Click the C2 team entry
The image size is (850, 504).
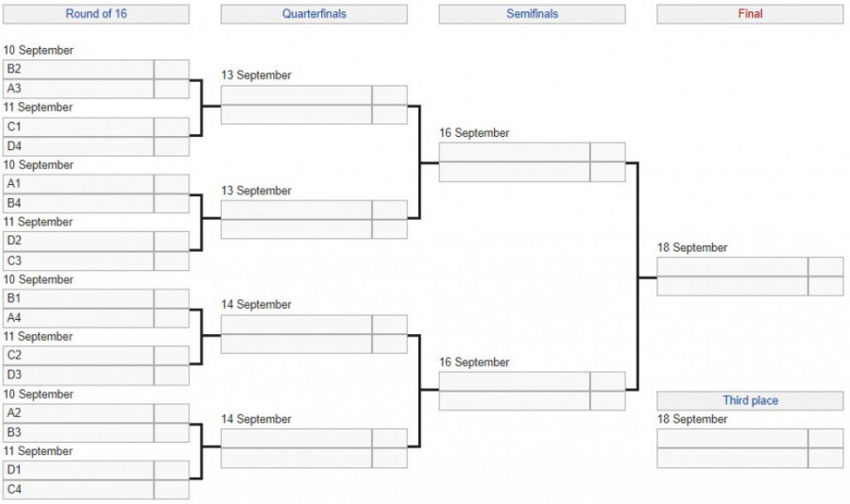coord(78,356)
